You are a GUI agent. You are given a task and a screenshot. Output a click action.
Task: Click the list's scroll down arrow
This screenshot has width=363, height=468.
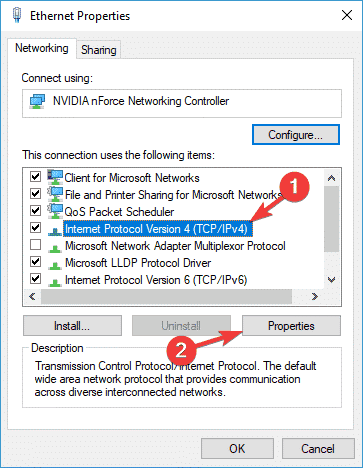(331, 280)
